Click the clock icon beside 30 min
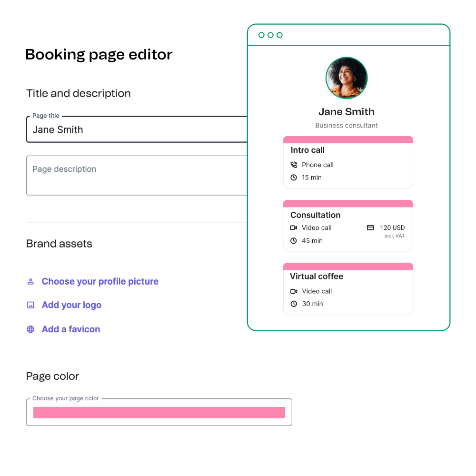Screen dimensions: 476x476 pos(294,304)
